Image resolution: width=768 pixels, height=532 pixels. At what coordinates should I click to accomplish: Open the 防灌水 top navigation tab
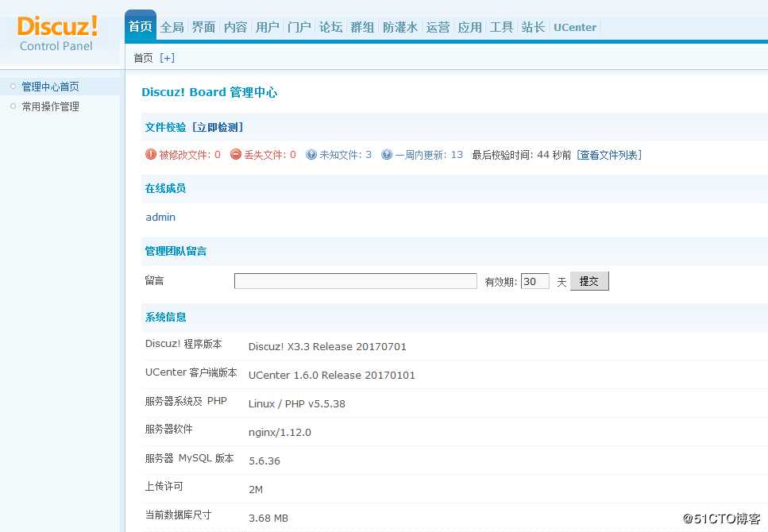400,27
